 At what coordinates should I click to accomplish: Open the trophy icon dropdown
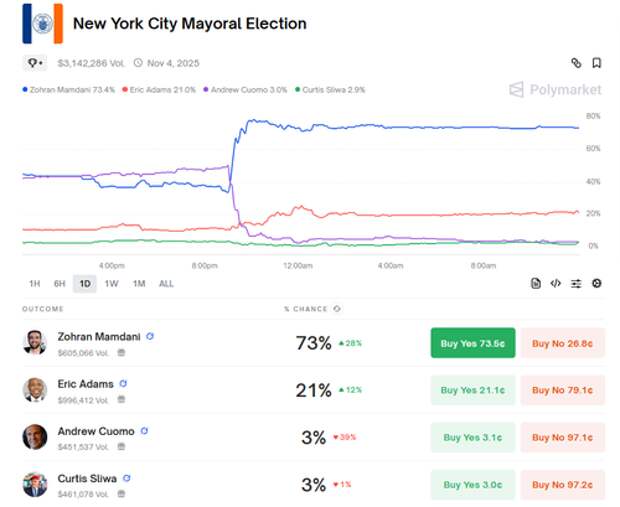coord(37,63)
